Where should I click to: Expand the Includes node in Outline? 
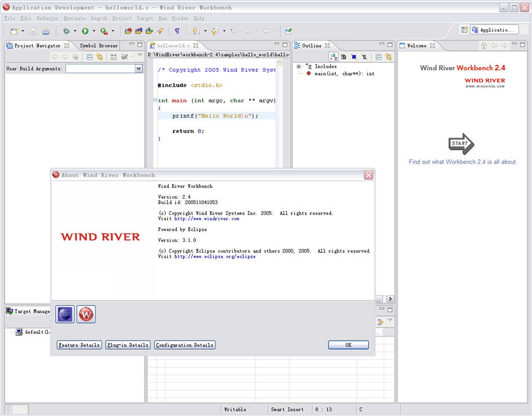pyautogui.click(x=299, y=66)
